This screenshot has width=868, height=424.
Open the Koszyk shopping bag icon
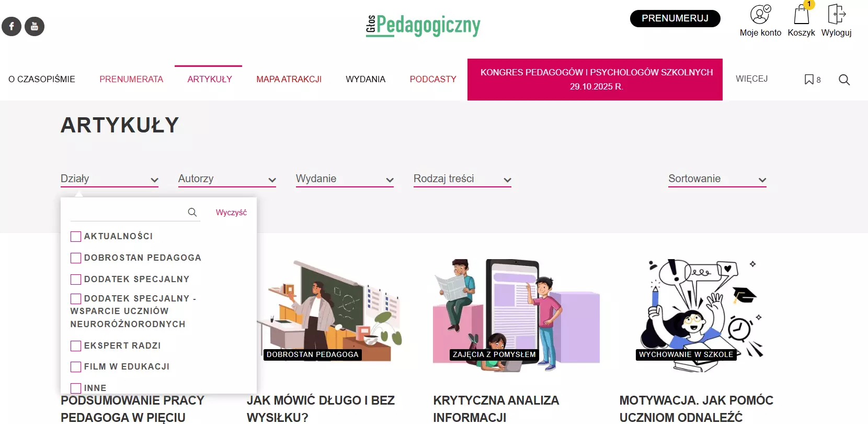801,14
